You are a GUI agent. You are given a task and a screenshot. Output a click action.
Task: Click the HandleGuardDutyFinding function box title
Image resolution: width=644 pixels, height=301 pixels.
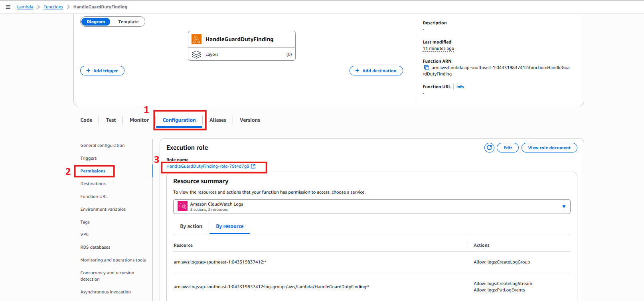point(239,39)
